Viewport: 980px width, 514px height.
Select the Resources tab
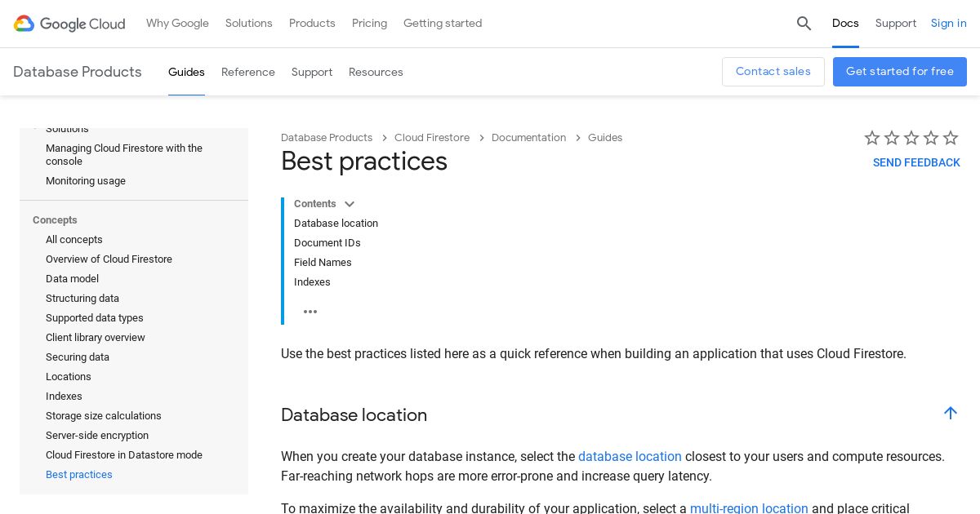point(376,72)
